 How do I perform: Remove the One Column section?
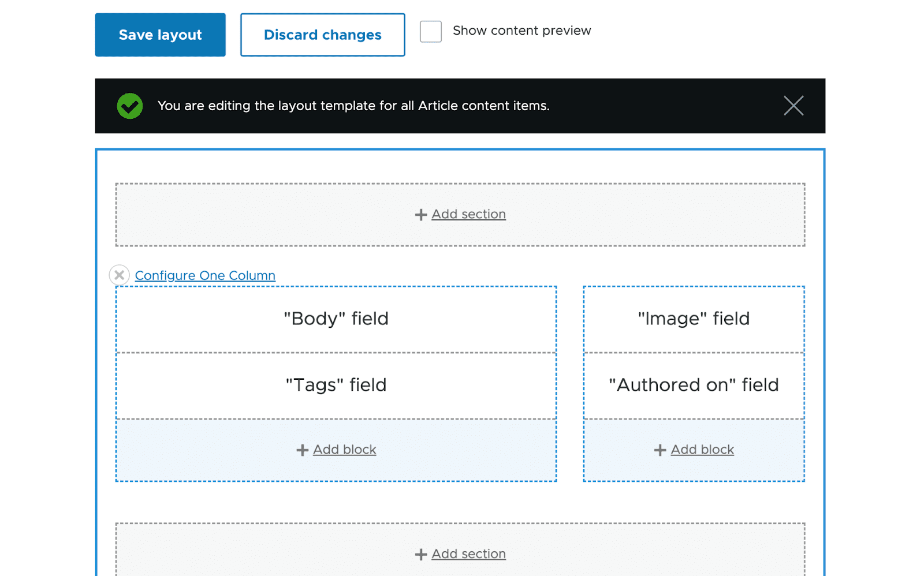pyautogui.click(x=119, y=275)
